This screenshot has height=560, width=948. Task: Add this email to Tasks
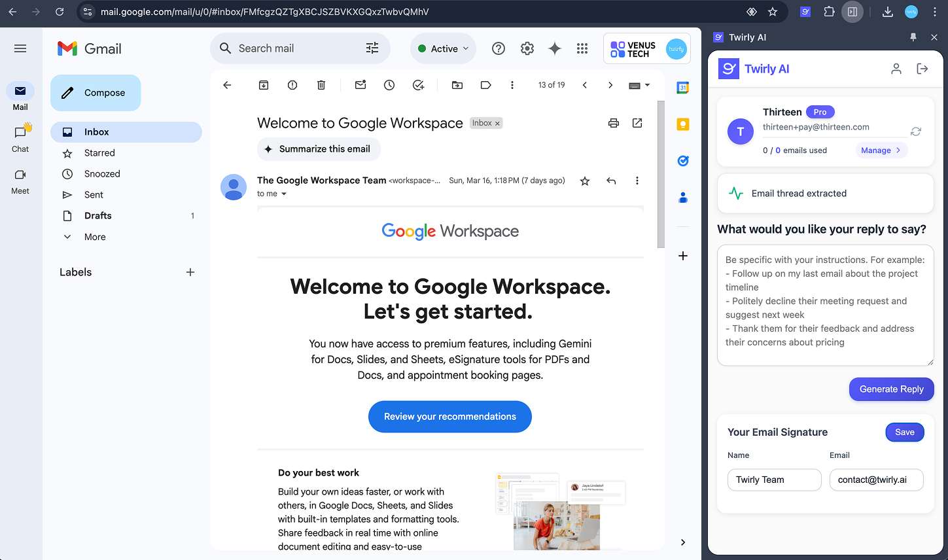tap(419, 85)
